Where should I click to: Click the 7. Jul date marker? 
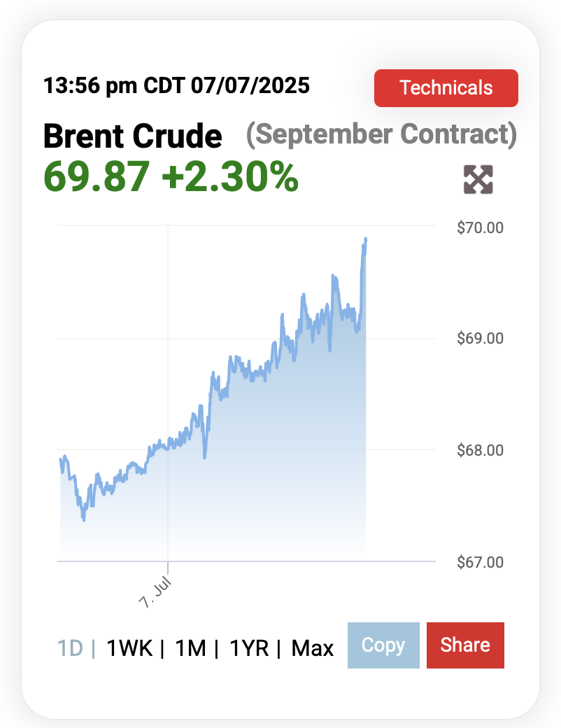155,592
